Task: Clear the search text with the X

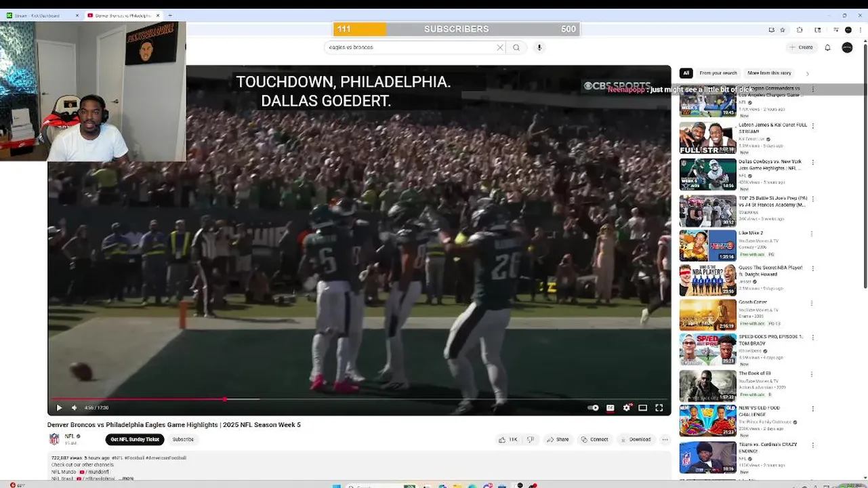Action: (500, 47)
